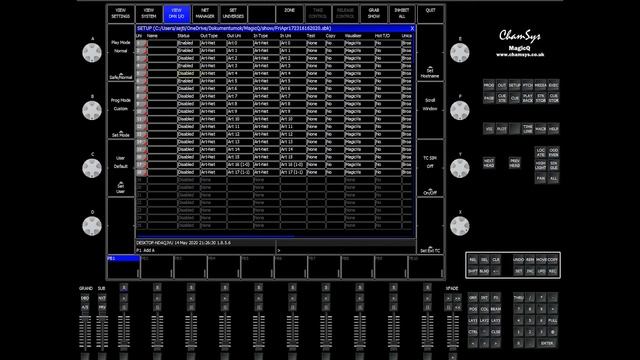Toggle Play Mode Normal soft button
The width and height of the screenshot is (640, 360).
coord(121,53)
